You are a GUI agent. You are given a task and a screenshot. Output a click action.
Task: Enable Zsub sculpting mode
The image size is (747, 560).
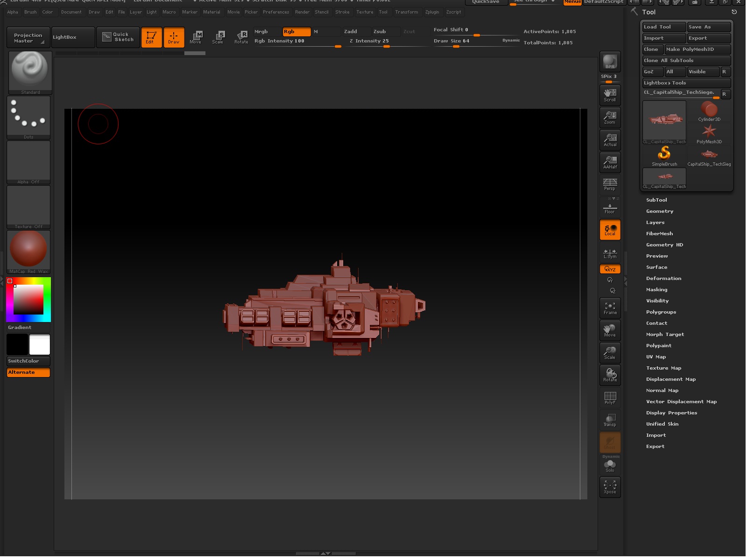click(x=386, y=32)
